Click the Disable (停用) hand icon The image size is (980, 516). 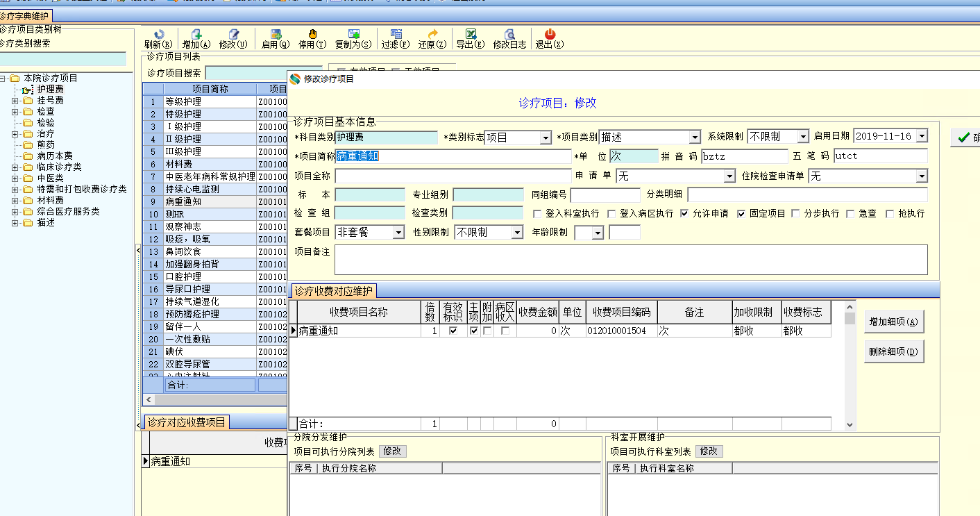[312, 35]
